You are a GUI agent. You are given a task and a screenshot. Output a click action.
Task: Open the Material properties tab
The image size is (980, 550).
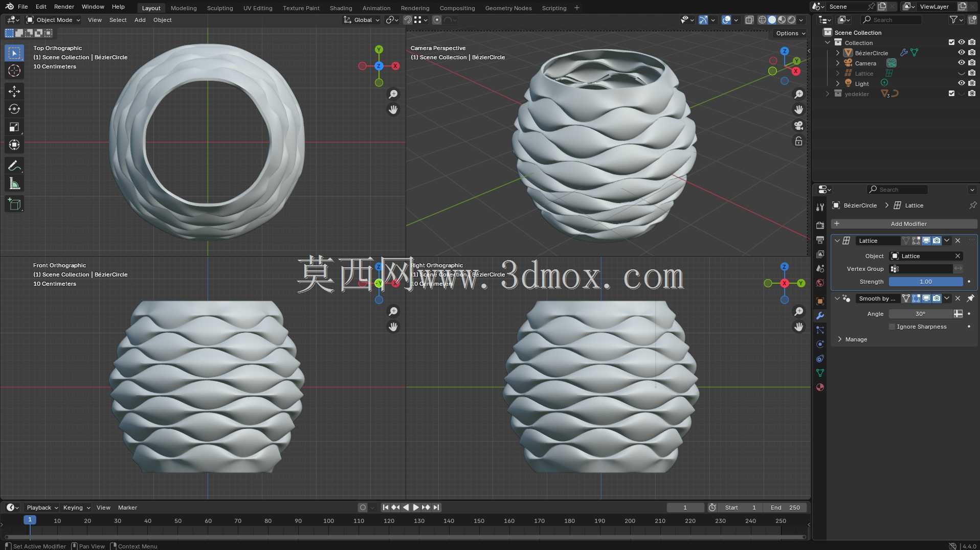point(820,387)
